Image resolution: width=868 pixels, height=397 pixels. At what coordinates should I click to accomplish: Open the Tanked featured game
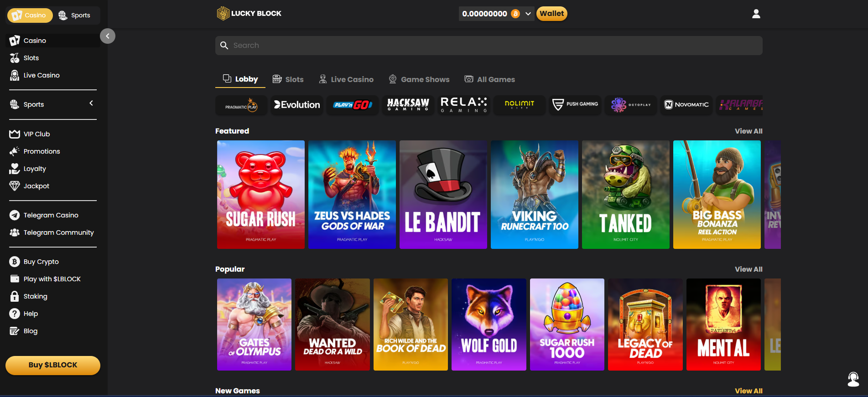tap(626, 195)
